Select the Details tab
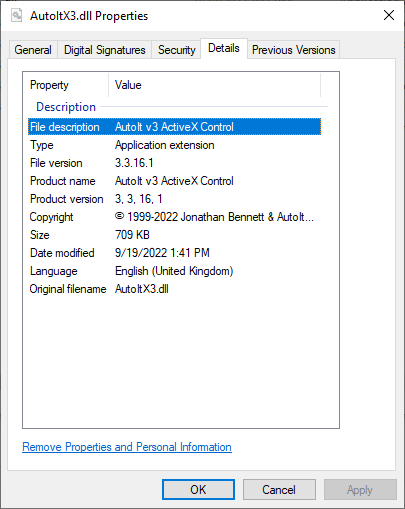The height and width of the screenshot is (509, 405). [x=224, y=48]
